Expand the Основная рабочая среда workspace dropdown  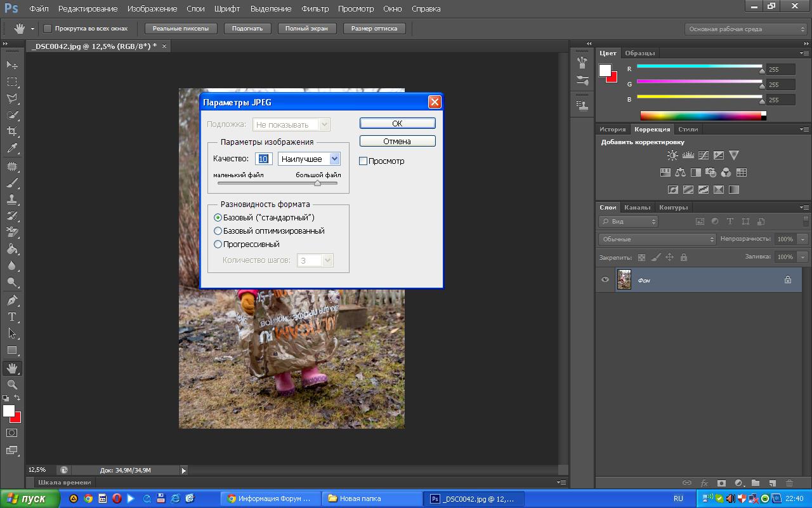click(746, 29)
